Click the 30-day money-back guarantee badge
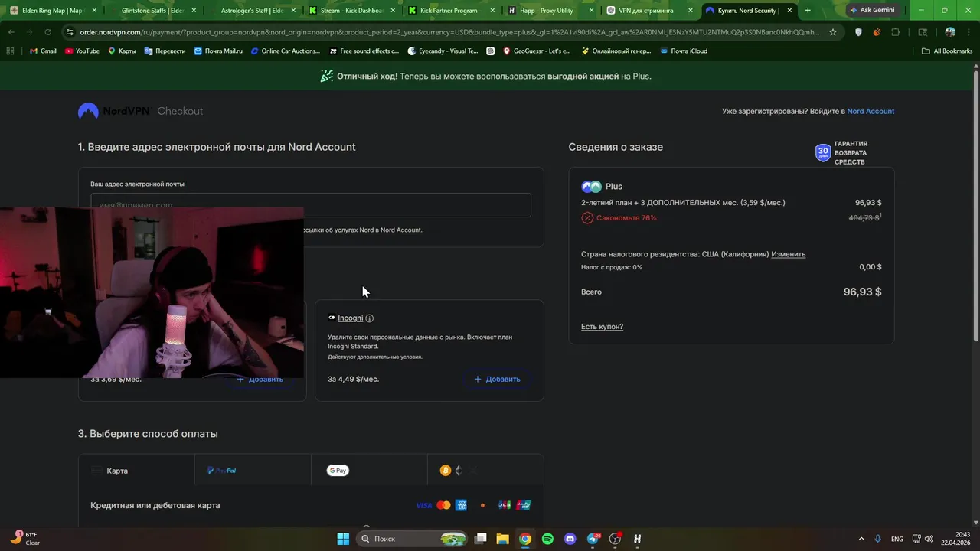 pyautogui.click(x=841, y=153)
